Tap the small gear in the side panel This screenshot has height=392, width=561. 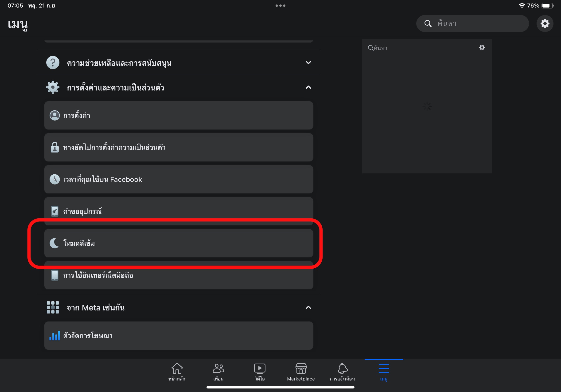point(482,48)
